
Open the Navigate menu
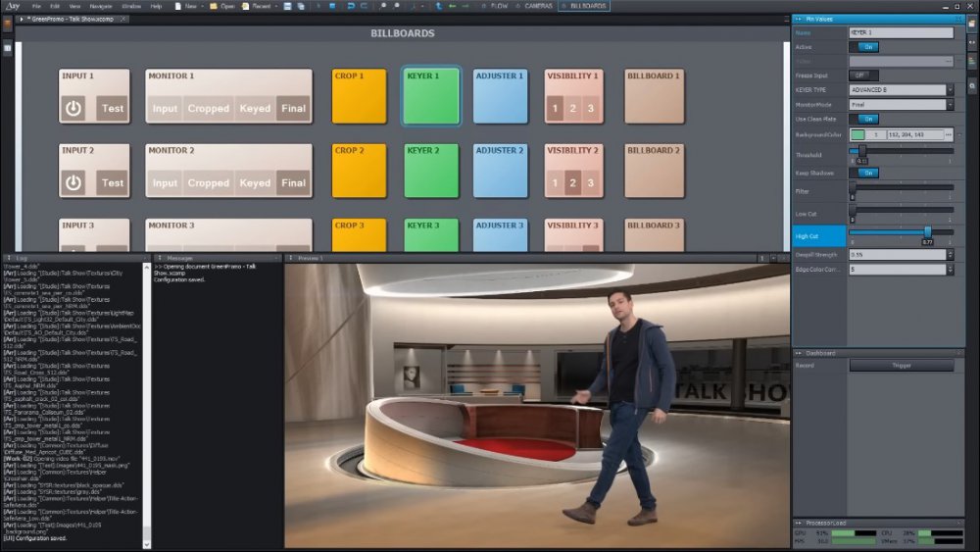[x=101, y=6]
